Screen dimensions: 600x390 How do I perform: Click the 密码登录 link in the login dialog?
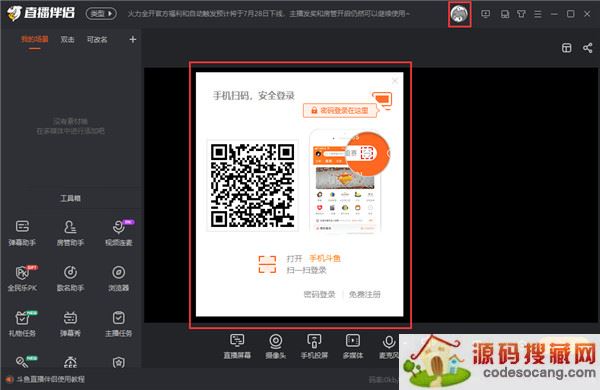point(319,294)
